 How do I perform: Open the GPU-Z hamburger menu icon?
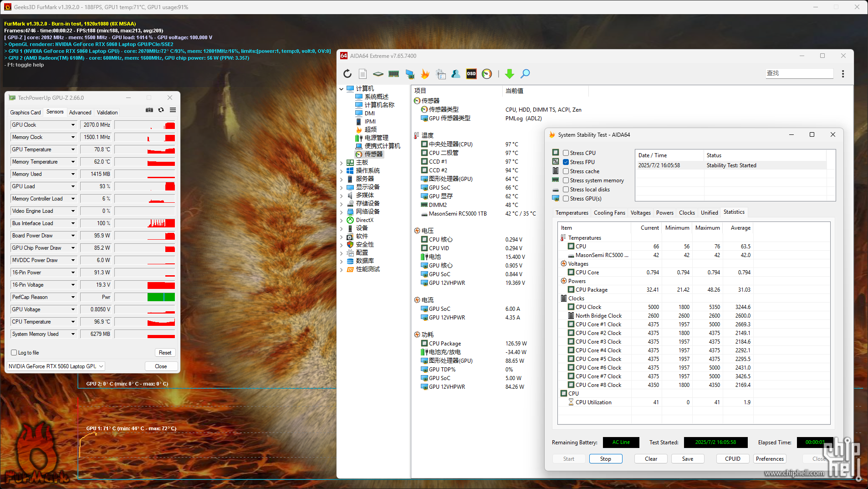pyautogui.click(x=173, y=110)
